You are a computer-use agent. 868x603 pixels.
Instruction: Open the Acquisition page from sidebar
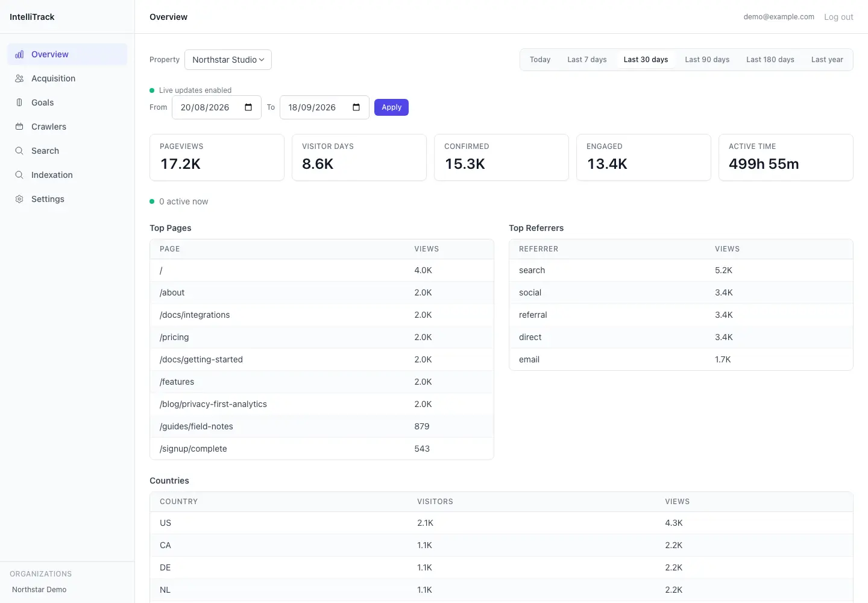point(68,78)
